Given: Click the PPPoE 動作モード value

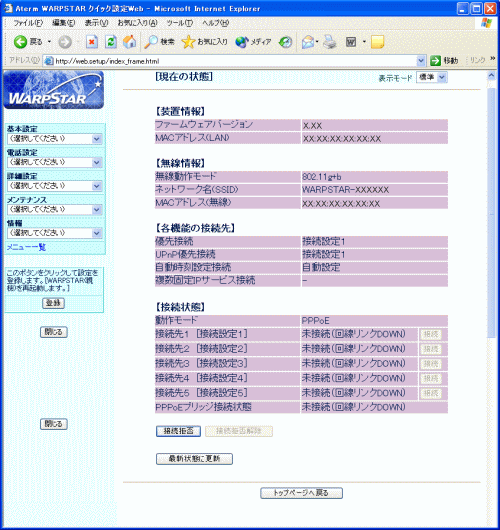Looking at the screenshot, I should [315, 321].
